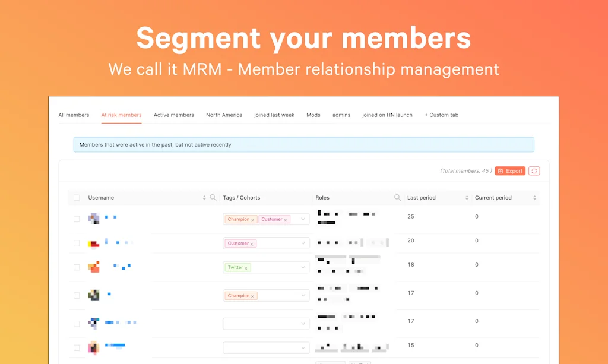Click the first member's avatar thumbnail
608x364 pixels.
94,219
